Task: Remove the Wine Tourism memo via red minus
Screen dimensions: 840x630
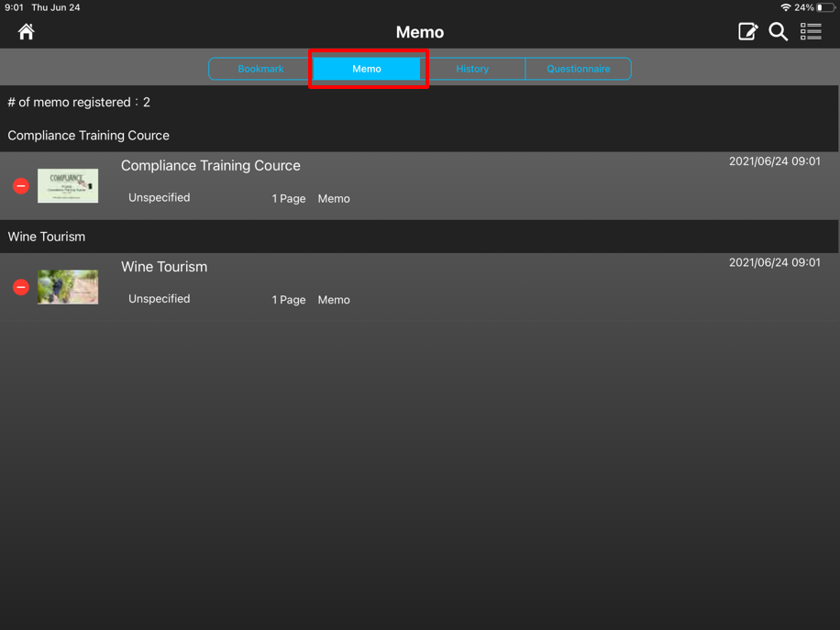Action: coord(21,287)
